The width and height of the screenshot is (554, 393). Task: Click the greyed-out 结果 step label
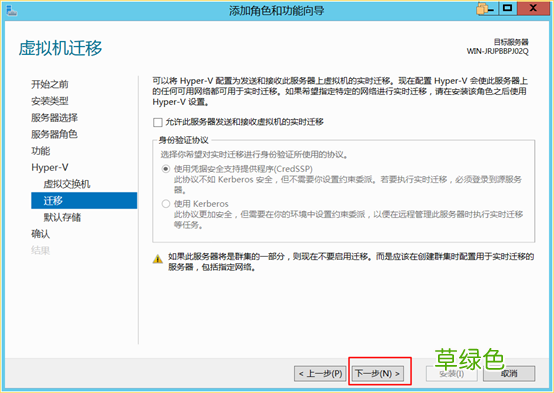point(41,251)
